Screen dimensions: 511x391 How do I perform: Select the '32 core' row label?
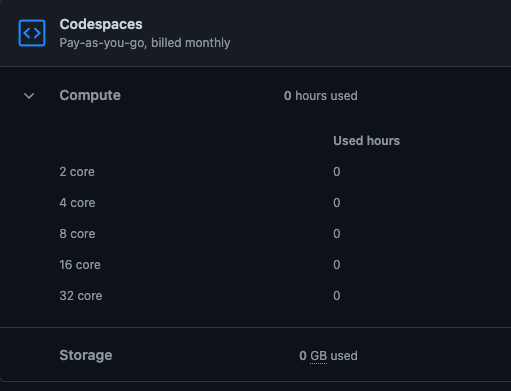pos(81,296)
